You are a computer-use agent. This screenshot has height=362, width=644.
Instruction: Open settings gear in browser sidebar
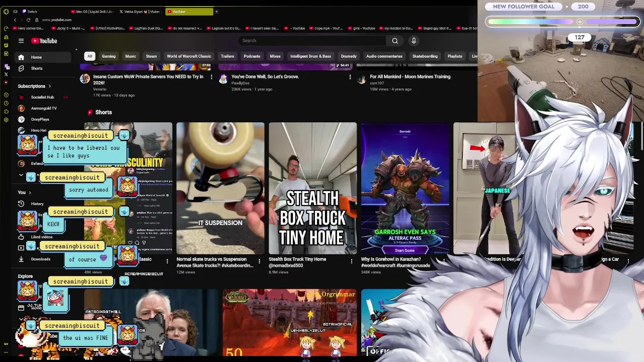click(x=6, y=120)
